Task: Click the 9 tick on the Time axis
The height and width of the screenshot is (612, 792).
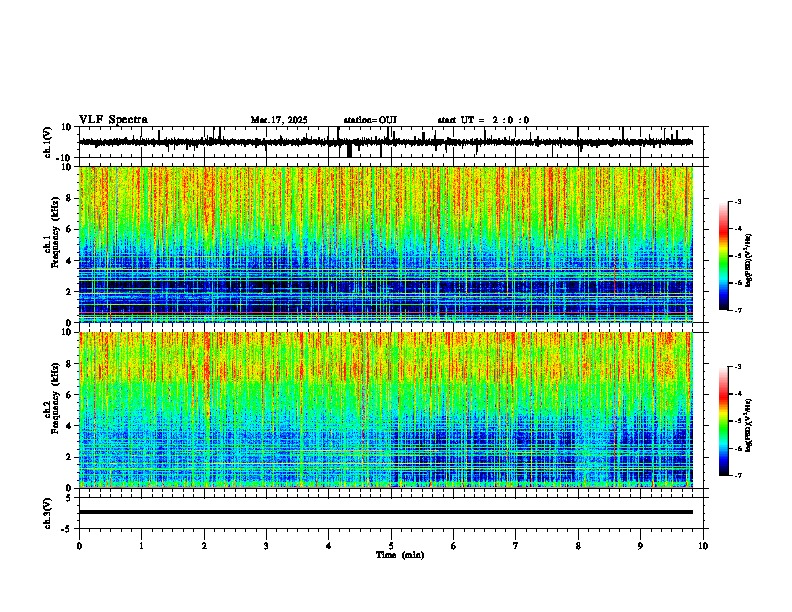Action: point(640,546)
